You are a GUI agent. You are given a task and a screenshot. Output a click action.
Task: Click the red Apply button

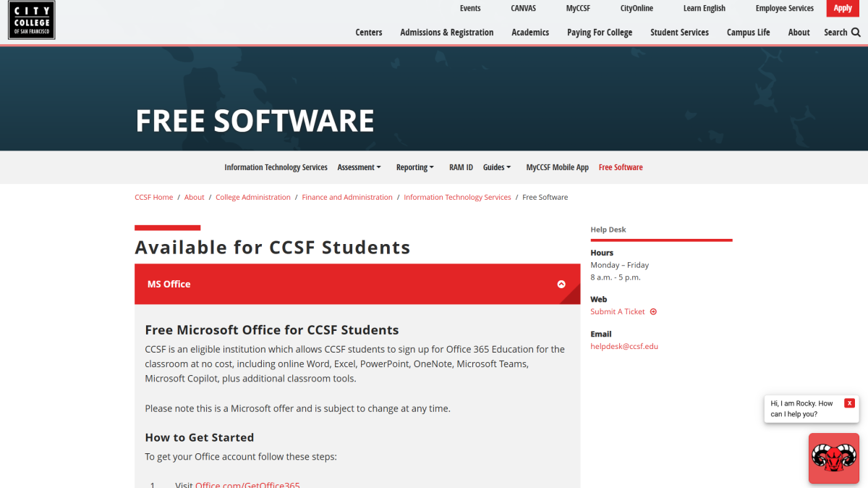pos(843,9)
